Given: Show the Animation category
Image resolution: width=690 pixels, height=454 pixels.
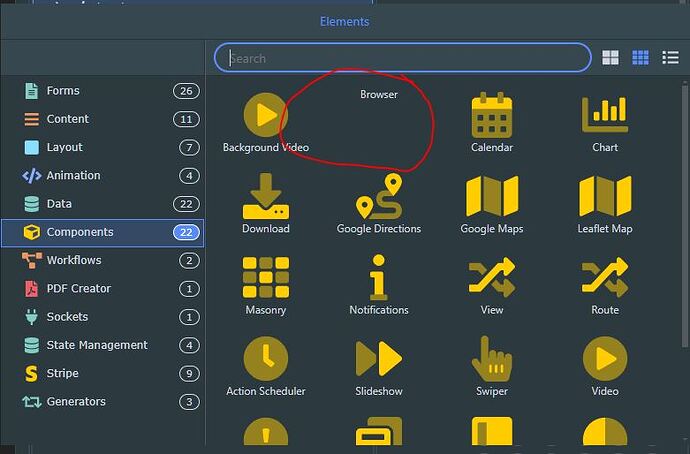Looking at the screenshot, I should (x=103, y=176).
